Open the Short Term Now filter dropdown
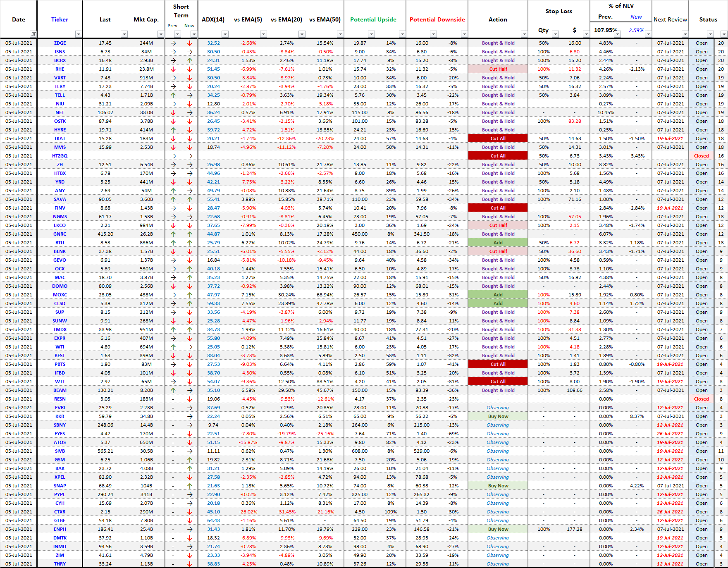The width and height of the screenshot is (728, 568). pos(194,34)
